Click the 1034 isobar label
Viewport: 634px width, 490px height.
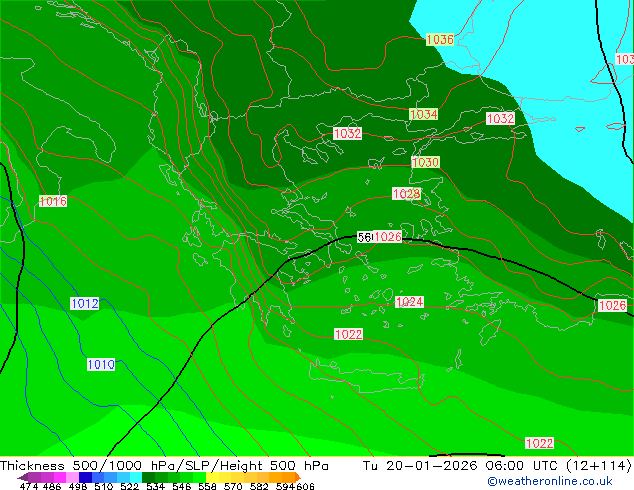pos(423,114)
